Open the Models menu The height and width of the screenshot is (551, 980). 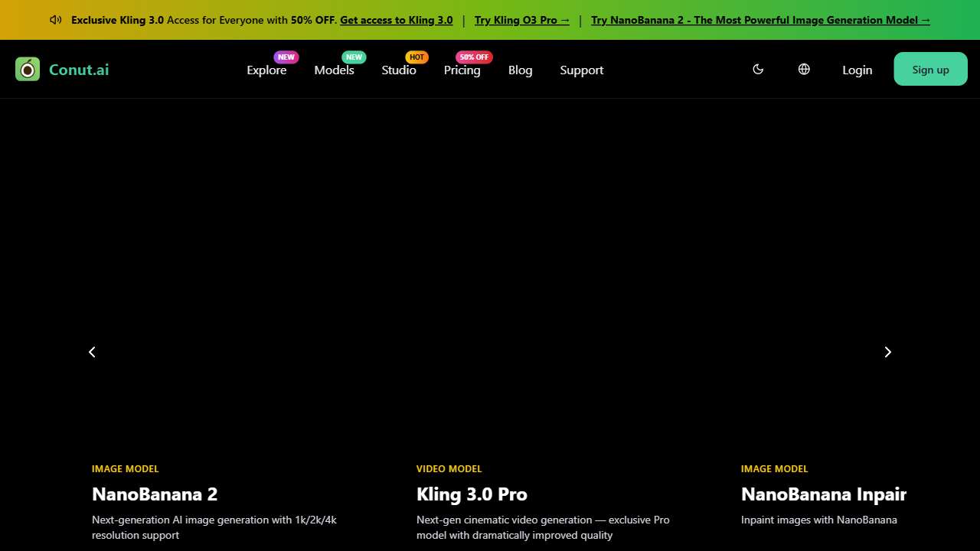[334, 70]
